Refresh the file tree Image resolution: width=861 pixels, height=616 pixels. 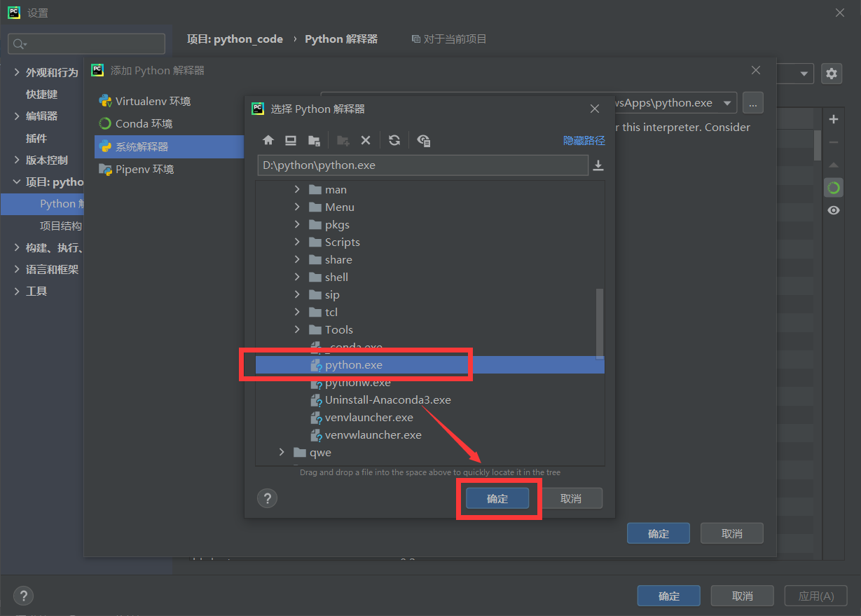[x=394, y=140]
